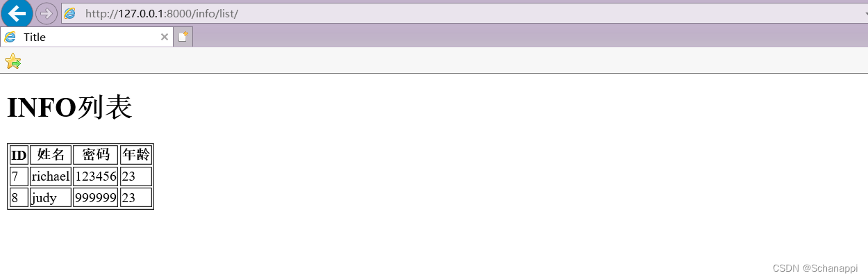Click the 密码 column header
Image resolution: width=868 pixels, height=280 pixels.
coord(96,155)
